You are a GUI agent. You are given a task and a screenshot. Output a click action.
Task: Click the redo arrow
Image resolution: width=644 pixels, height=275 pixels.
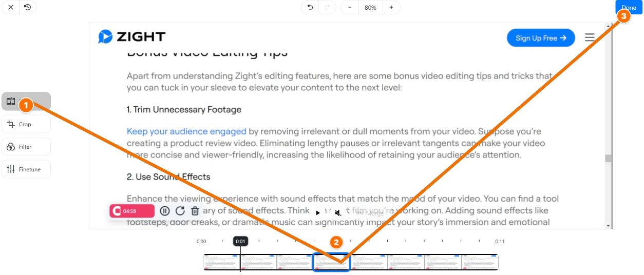327,7
